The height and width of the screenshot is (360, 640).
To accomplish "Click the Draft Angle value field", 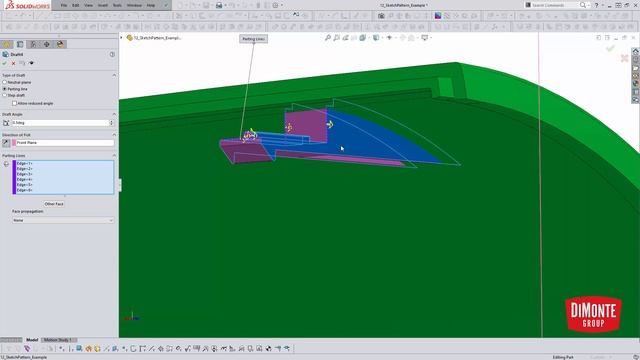I will pyautogui.click(x=60, y=123).
